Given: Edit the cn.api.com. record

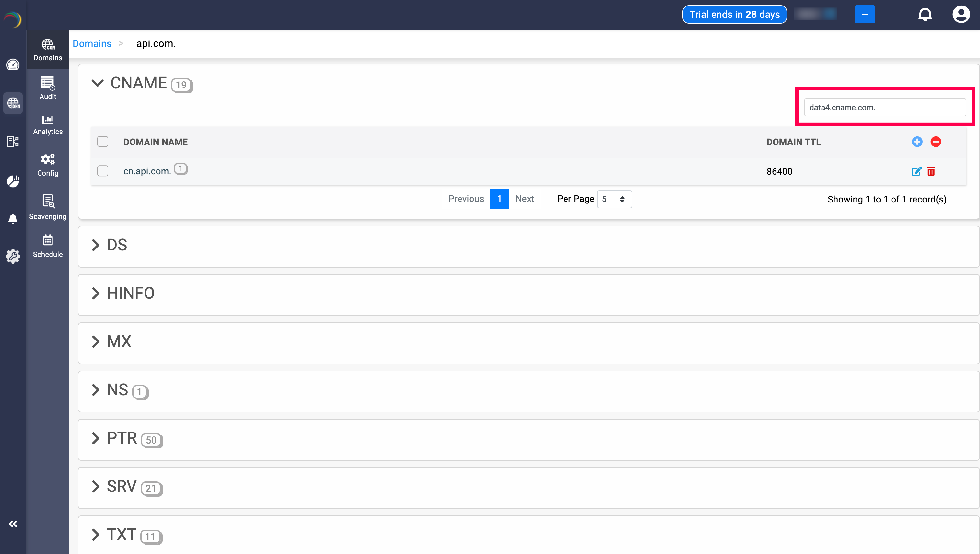Looking at the screenshot, I should [916, 171].
